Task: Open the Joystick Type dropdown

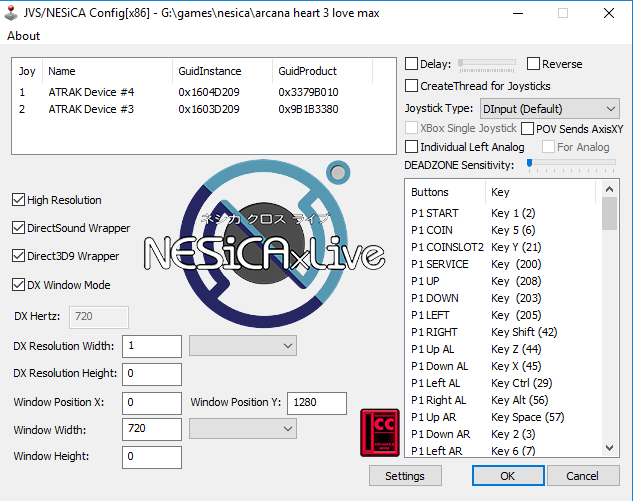Action: [x=549, y=109]
